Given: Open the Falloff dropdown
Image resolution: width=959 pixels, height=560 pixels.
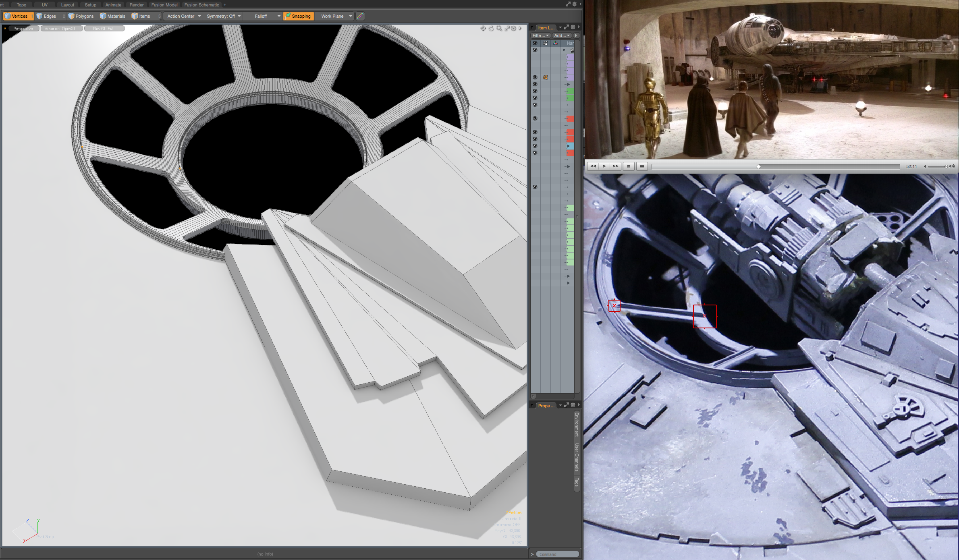Looking at the screenshot, I should click(264, 16).
